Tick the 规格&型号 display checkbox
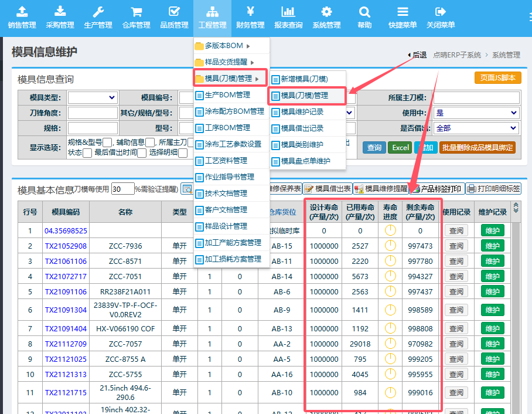The image size is (532, 414). click(x=107, y=142)
